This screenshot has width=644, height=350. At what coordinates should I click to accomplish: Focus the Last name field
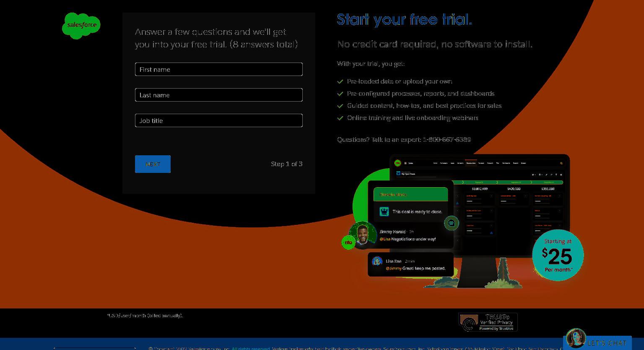coord(218,95)
